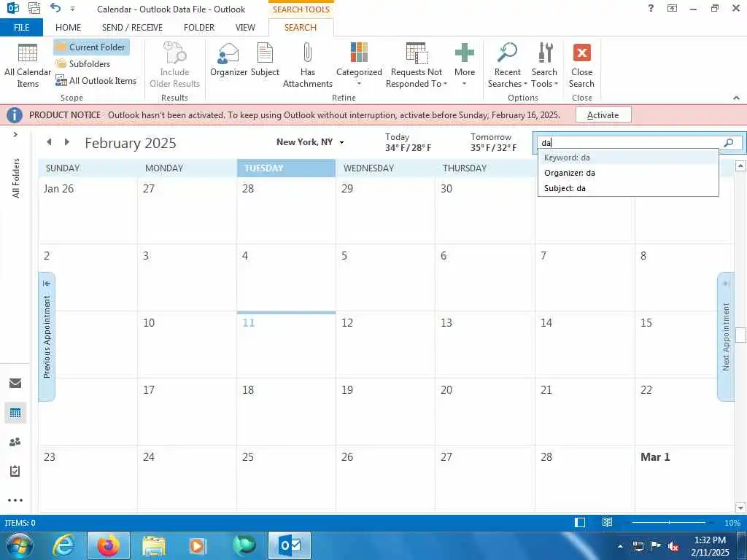The width and height of the screenshot is (747, 560).
Task: Choose 'Subject: da' suggestion
Action: coord(628,188)
